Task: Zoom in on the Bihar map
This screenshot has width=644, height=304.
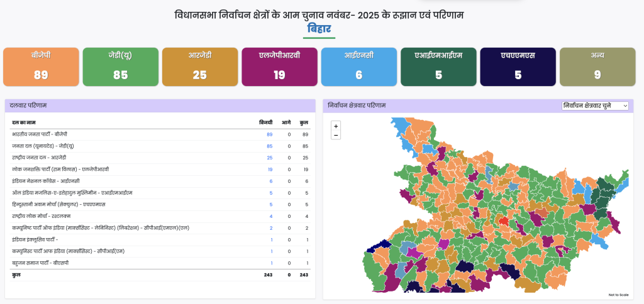Action: click(336, 126)
